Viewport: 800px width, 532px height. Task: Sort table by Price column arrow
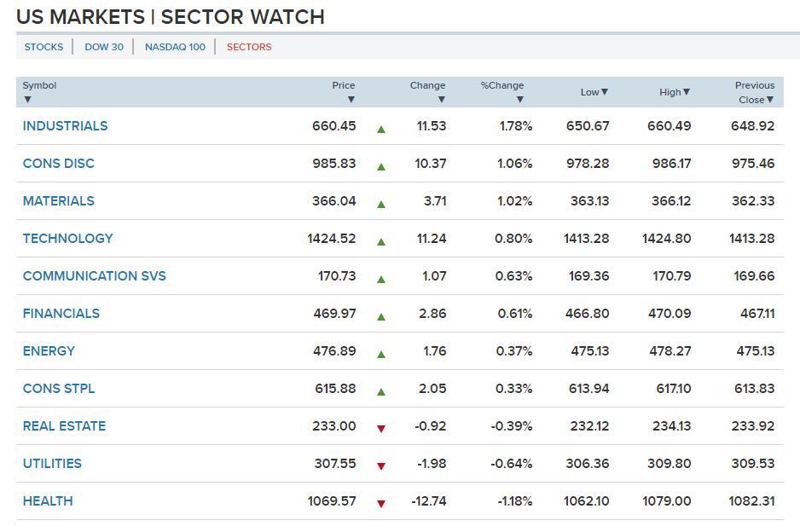[x=351, y=100]
